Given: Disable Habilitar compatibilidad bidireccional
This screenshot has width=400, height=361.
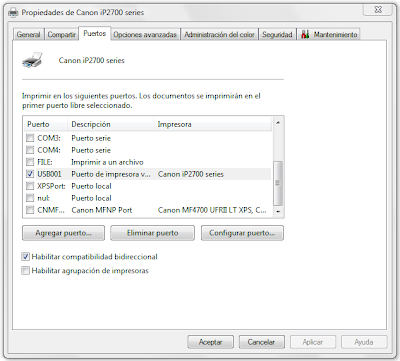Looking at the screenshot, I should [25, 256].
